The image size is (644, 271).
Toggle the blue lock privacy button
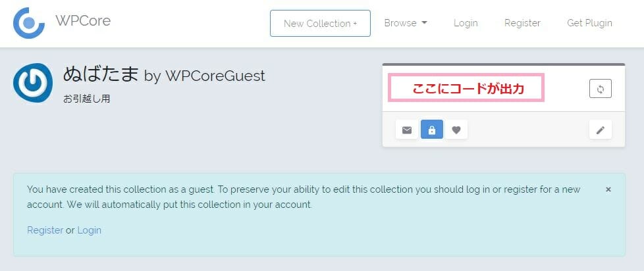coord(432,130)
